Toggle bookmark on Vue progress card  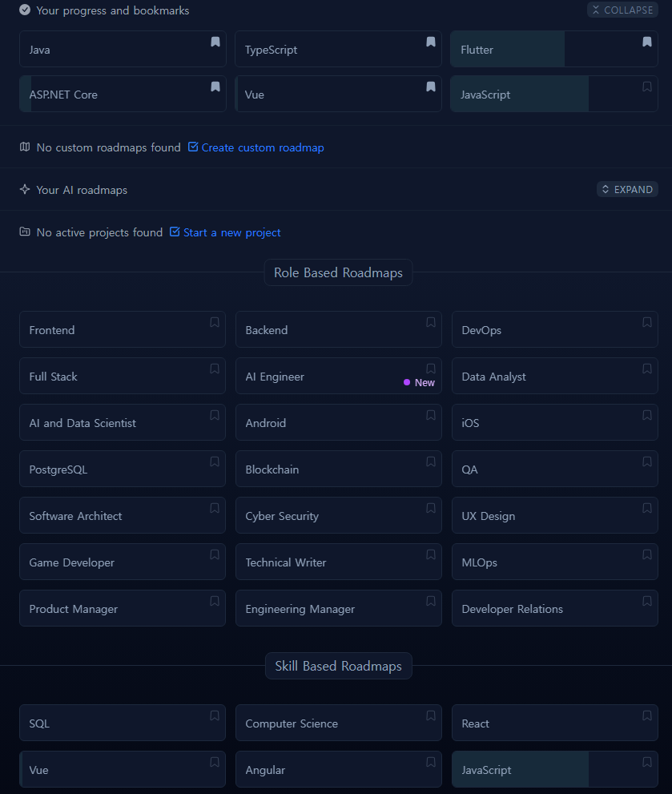pos(430,87)
